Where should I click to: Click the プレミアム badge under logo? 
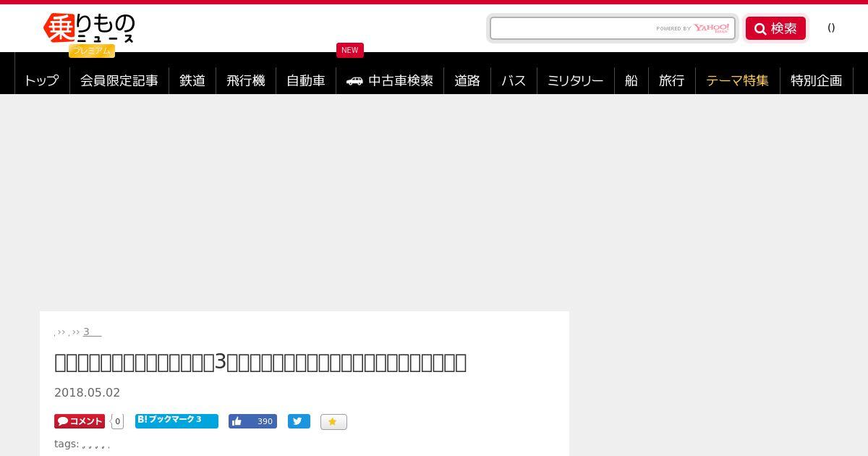92,51
